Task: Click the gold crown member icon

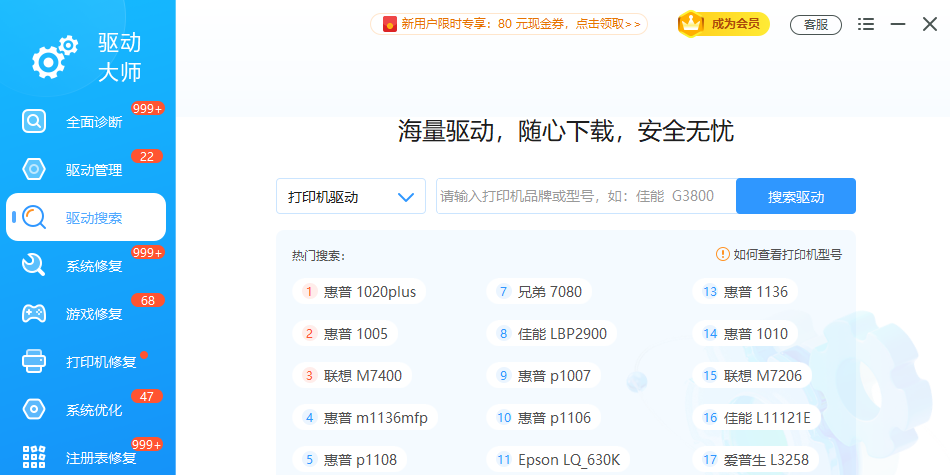Action: (x=690, y=24)
